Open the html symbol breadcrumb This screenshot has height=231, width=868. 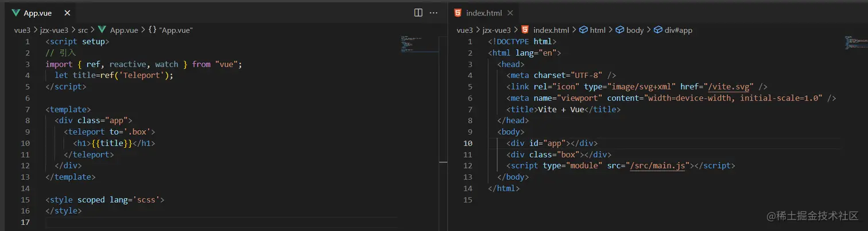tap(598, 30)
